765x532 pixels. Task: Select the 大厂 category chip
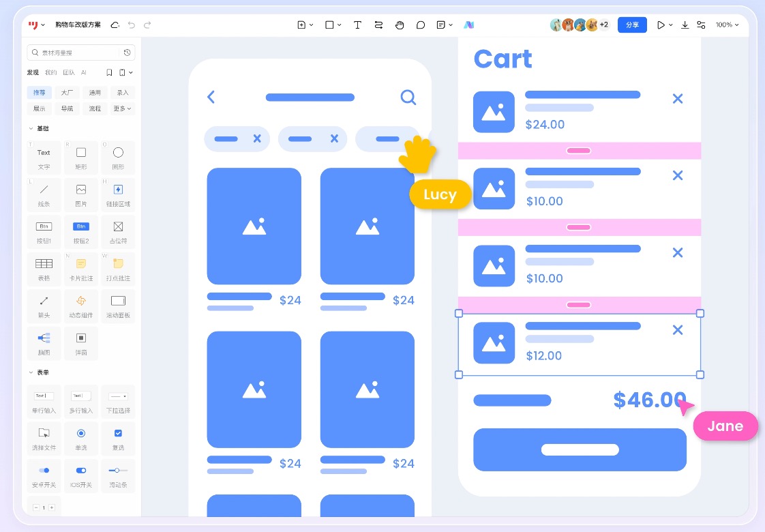(x=67, y=93)
